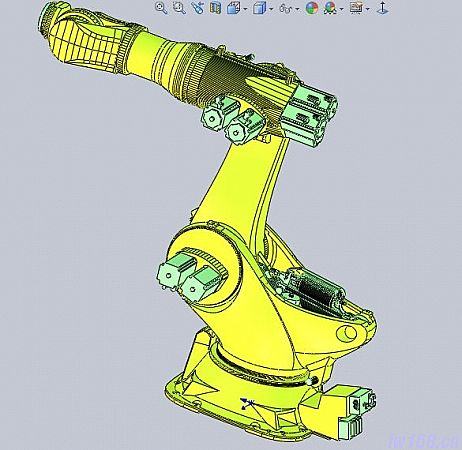The height and width of the screenshot is (450, 462).
Task: Open Edit Appearance color ball
Action: [312, 8]
